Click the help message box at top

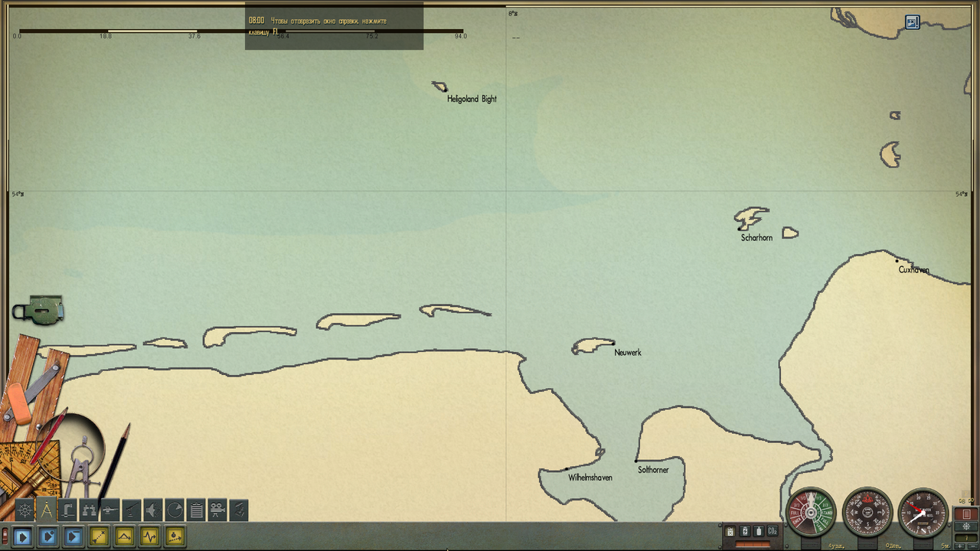pyautogui.click(x=334, y=26)
